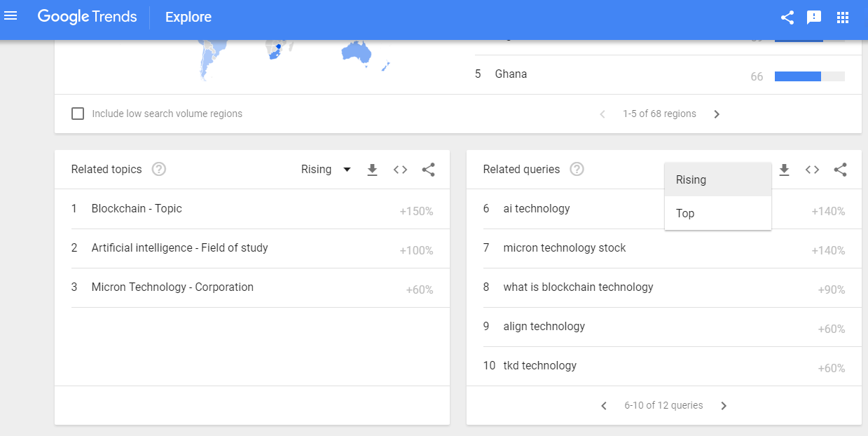
Task: Open the send feedback icon
Action: point(814,18)
